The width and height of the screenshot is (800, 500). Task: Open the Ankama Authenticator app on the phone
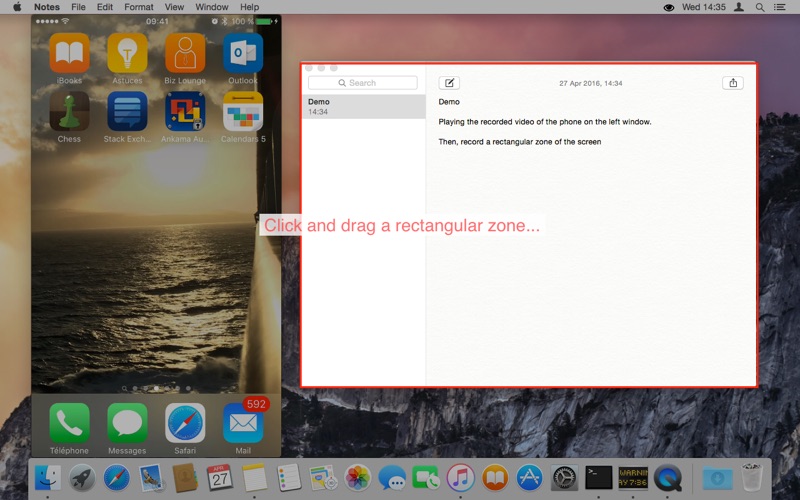pos(185,111)
